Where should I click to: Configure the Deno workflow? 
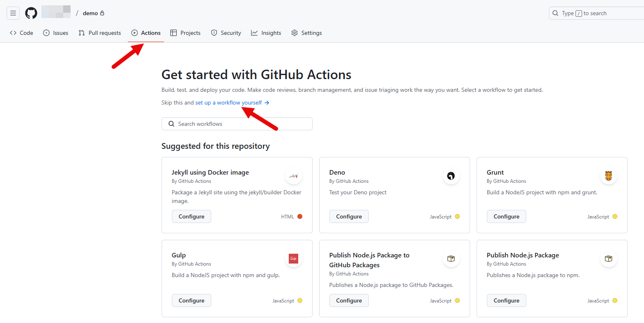click(349, 216)
